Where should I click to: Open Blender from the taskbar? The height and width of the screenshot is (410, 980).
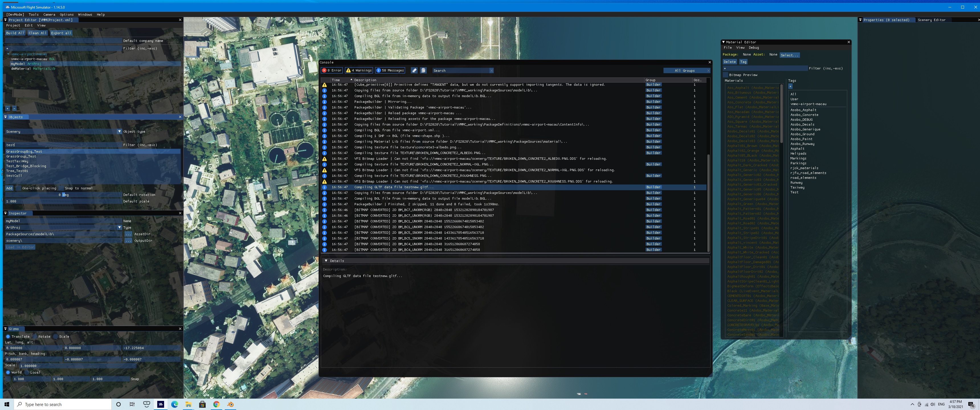[x=230, y=404]
